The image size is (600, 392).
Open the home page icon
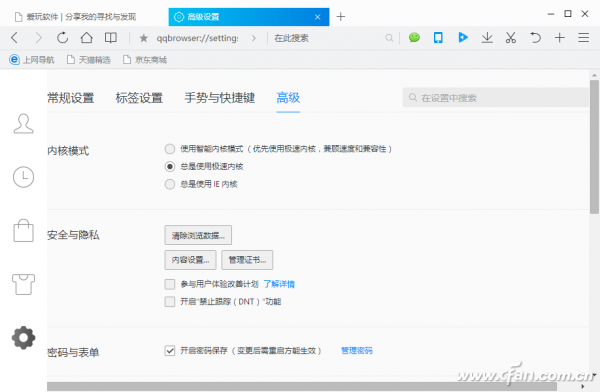pyautogui.click(x=86, y=38)
